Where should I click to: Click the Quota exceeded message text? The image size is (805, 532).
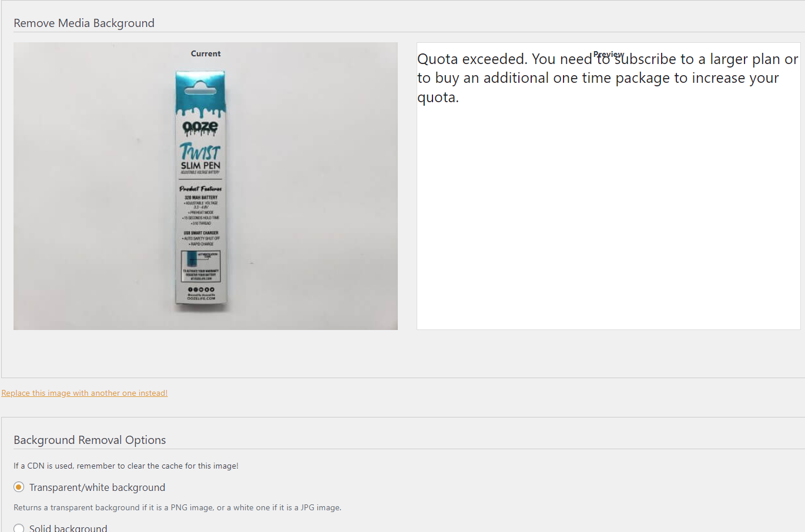coord(608,78)
